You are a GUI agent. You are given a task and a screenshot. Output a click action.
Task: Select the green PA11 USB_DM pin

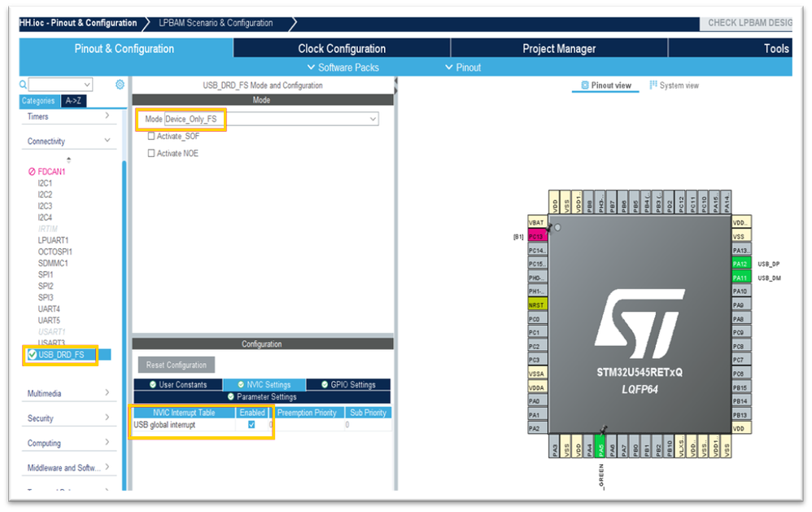point(740,278)
